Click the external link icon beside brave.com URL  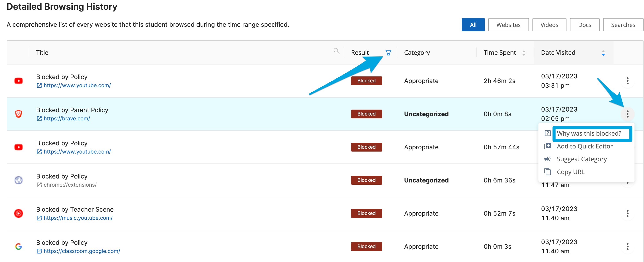coord(39,118)
